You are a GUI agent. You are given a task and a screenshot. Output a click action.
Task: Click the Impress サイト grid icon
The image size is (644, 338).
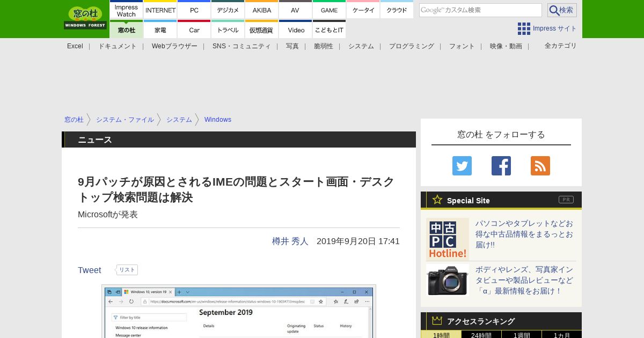click(x=524, y=28)
